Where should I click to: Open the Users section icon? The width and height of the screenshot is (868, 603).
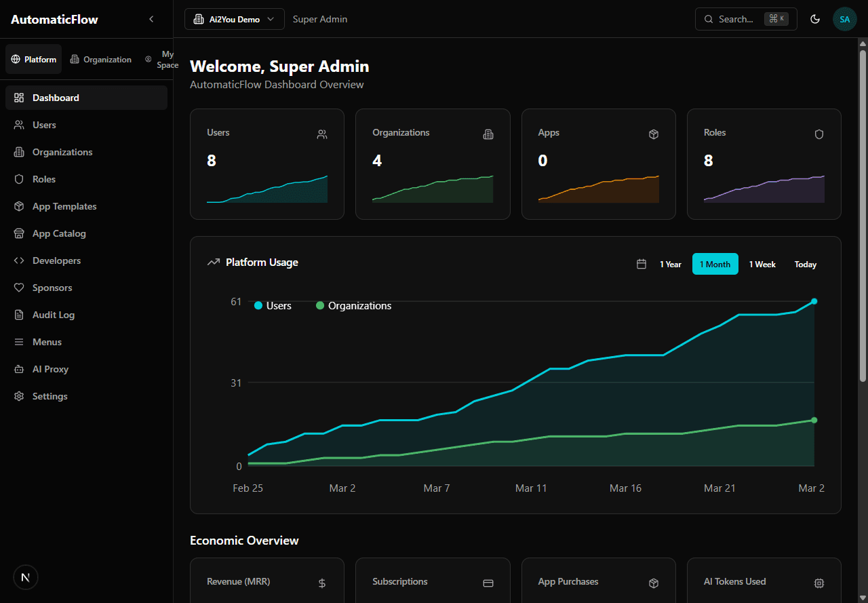[x=19, y=125]
